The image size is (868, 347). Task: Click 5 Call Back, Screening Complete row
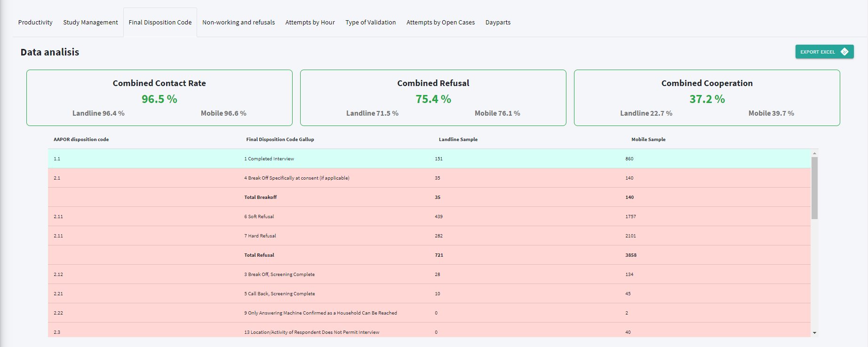tap(429, 294)
